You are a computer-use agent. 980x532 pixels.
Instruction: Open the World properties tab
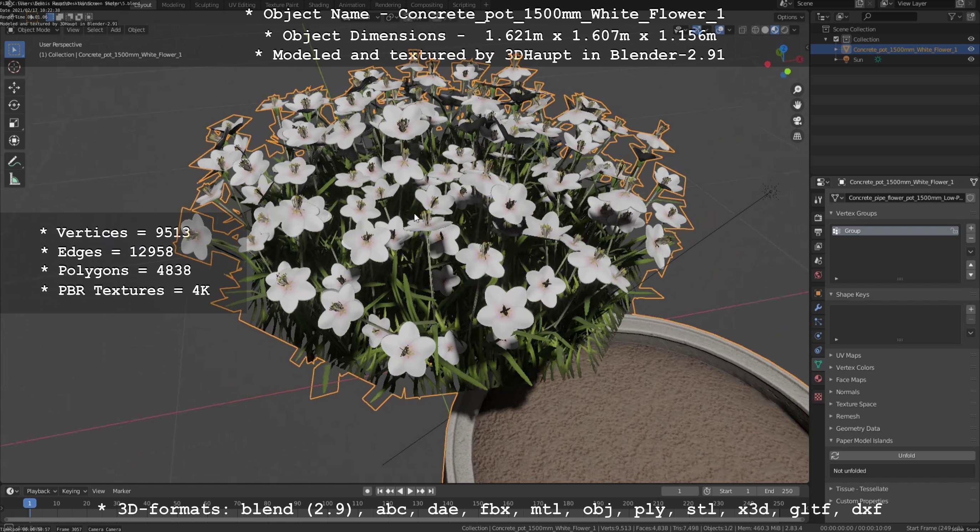pos(818,275)
